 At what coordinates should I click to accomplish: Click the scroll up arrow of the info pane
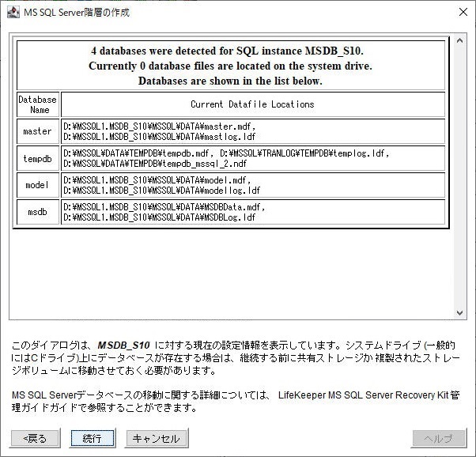pos(459,40)
